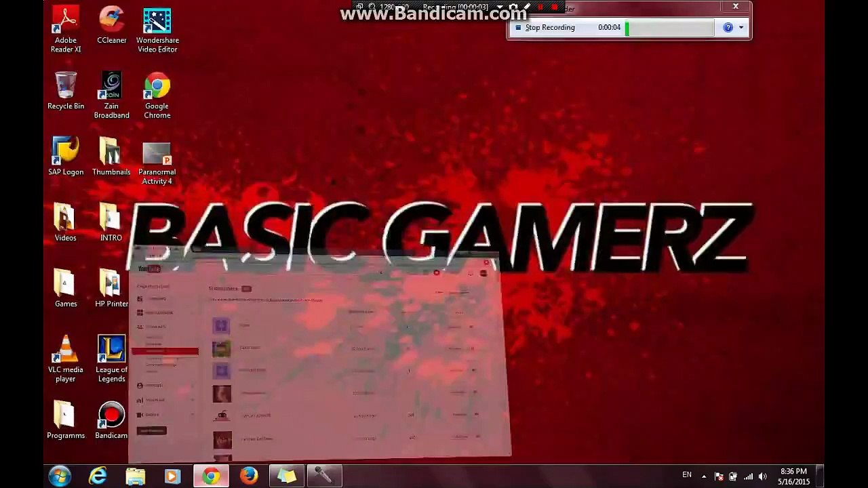Select the Videos folder on the desktop
This screenshot has width=868, height=488.
click(66, 222)
